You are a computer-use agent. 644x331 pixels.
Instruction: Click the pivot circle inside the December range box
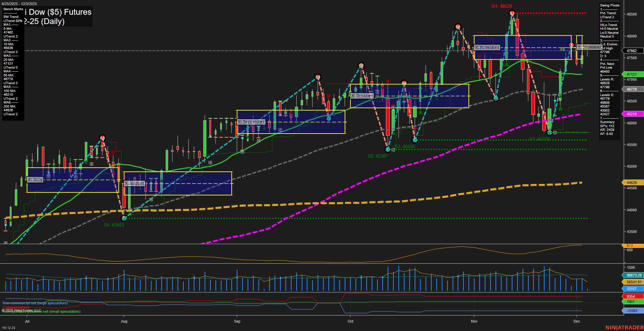click(x=571, y=45)
